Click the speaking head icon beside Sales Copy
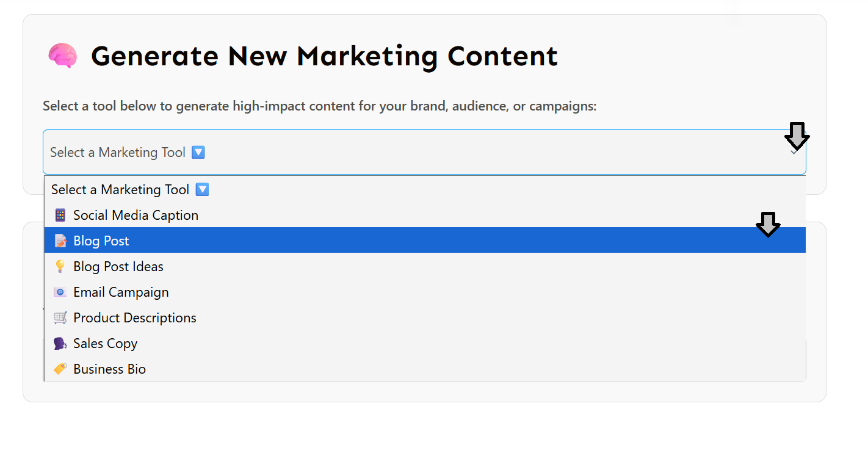The width and height of the screenshot is (868, 464). (60, 344)
